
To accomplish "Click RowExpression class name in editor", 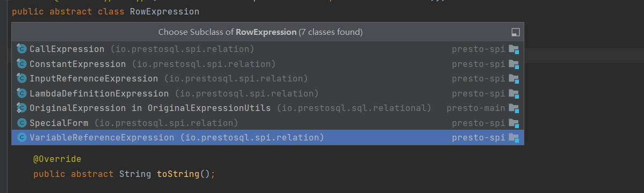I will pyautogui.click(x=165, y=11).
